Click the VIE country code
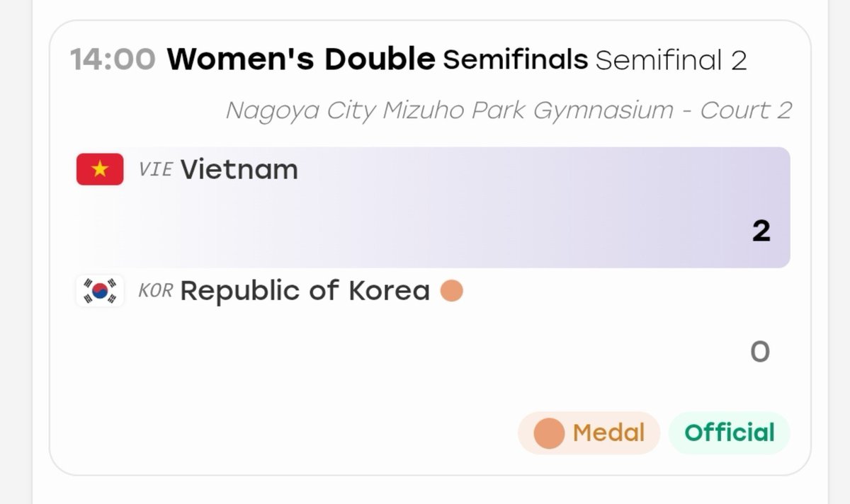Screen dimensions: 850x504 155,170
